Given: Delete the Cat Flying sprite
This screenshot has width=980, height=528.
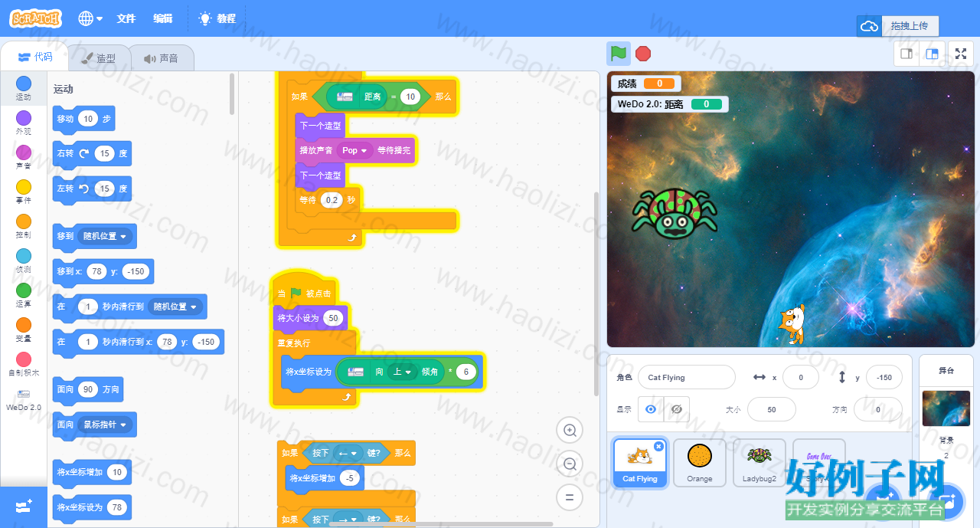Looking at the screenshot, I should coord(658,446).
